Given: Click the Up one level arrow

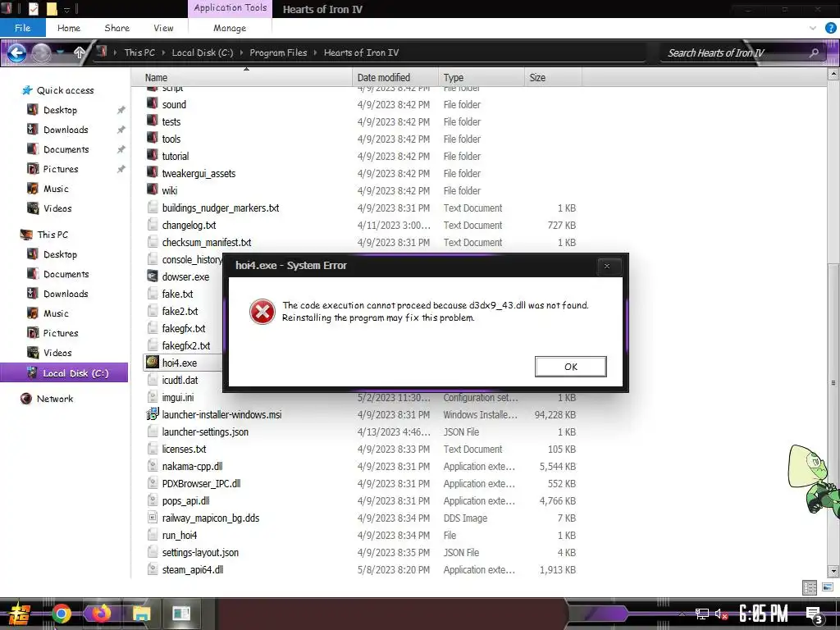Looking at the screenshot, I should pyautogui.click(x=80, y=52).
